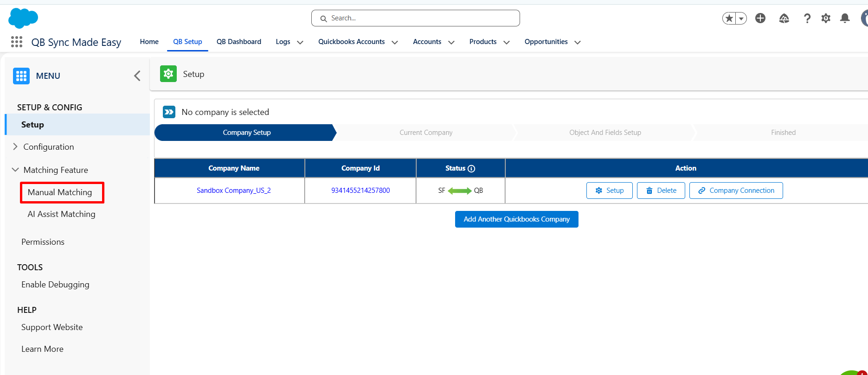Open the Setup gear icon in header
The width and height of the screenshot is (868, 375).
tap(826, 18)
